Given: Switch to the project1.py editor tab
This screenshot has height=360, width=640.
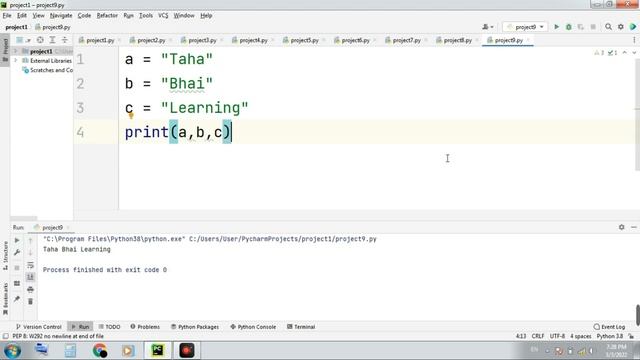Looking at the screenshot, I should coord(100,40).
